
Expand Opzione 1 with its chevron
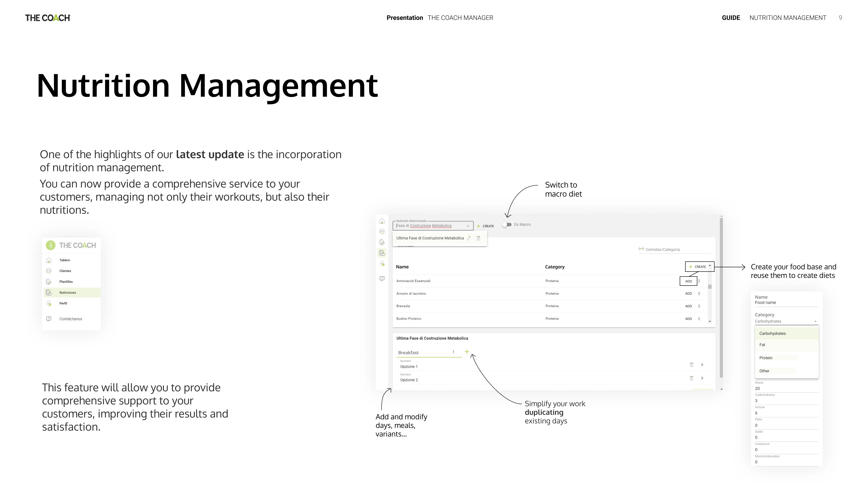click(702, 365)
